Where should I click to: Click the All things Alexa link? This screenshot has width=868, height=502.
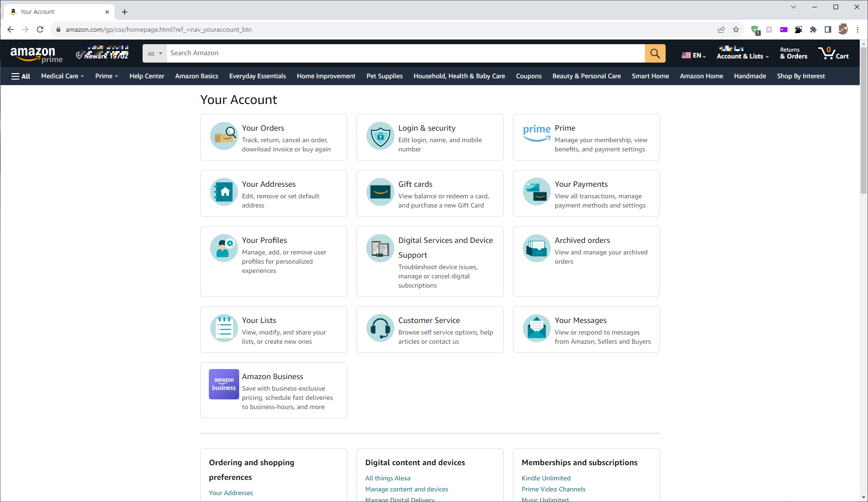(388, 478)
